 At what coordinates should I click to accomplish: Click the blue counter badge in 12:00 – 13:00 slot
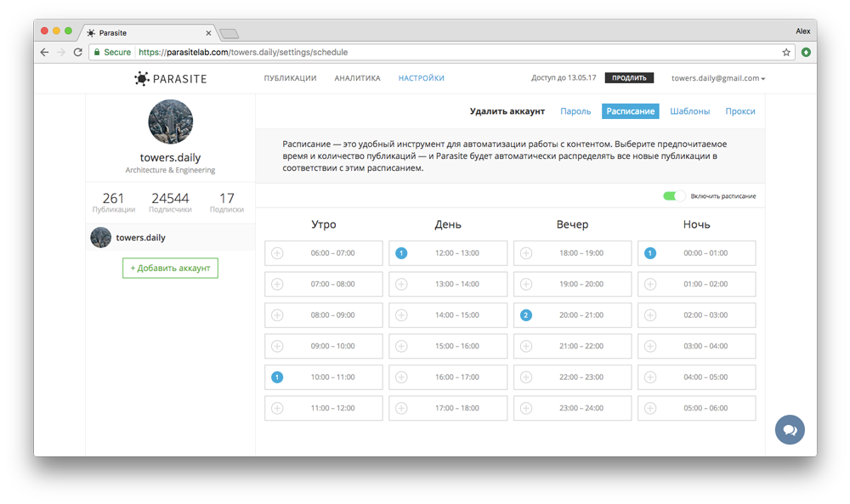point(401,253)
